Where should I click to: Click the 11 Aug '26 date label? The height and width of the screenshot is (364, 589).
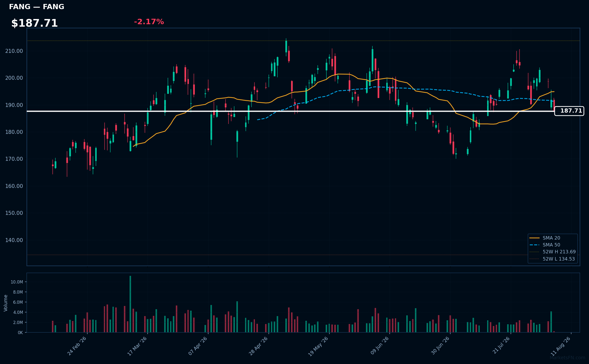tap(561, 346)
